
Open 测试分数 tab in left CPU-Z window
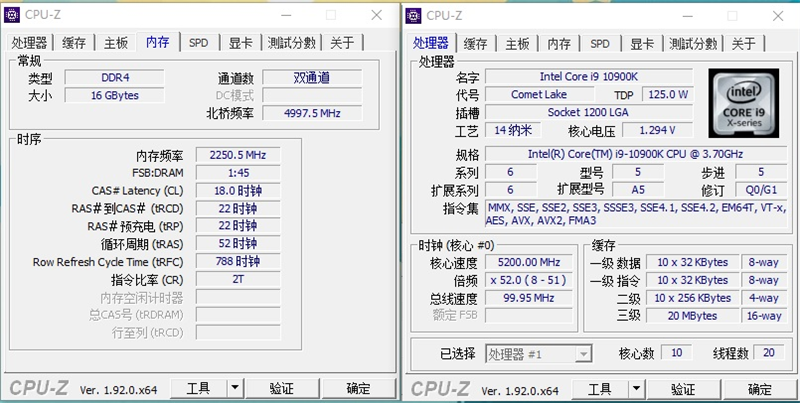pos(291,43)
